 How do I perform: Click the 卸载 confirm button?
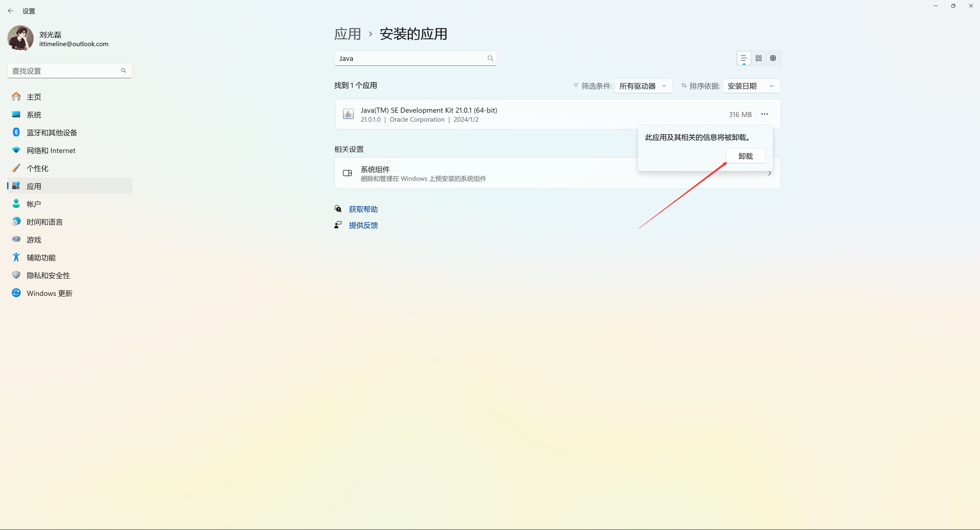tap(746, 156)
